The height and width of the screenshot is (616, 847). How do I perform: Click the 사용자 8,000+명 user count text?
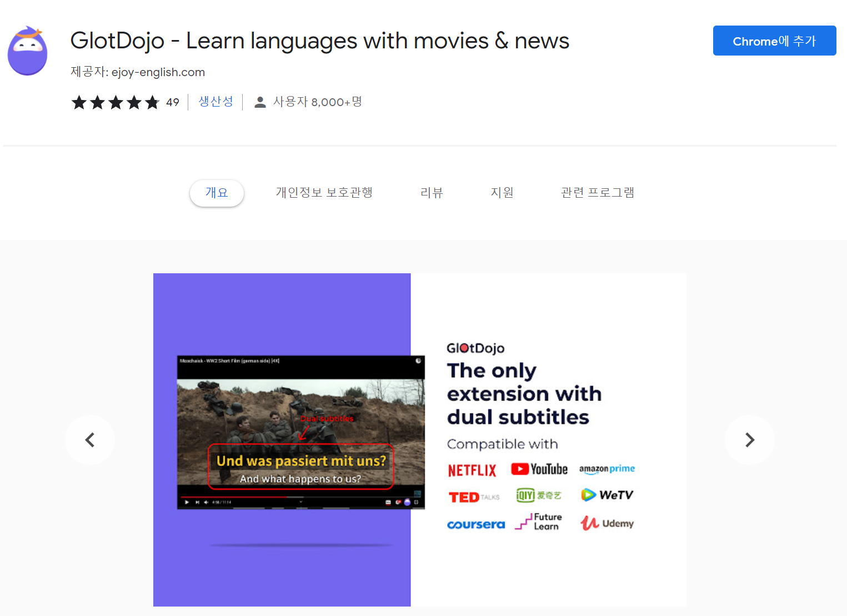318,102
